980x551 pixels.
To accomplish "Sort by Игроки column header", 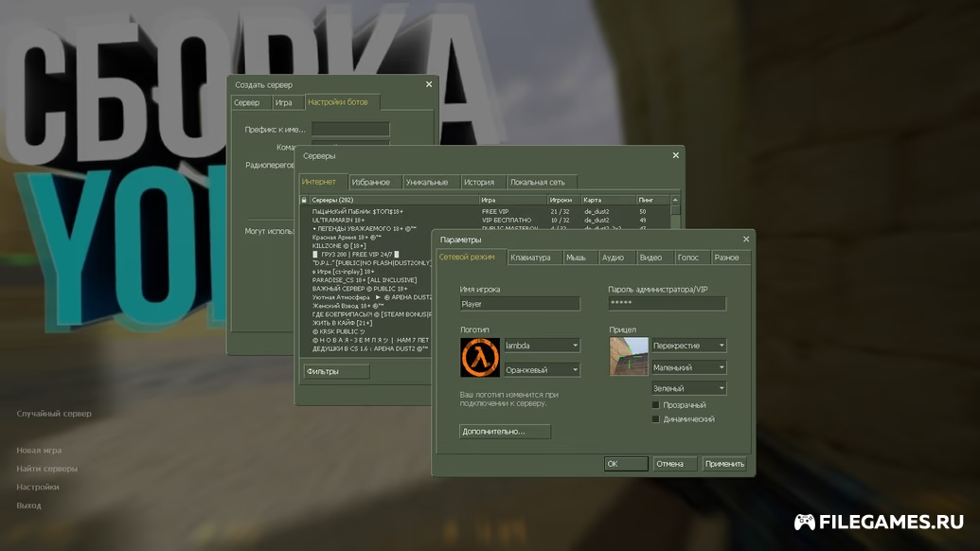I will 563,200.
